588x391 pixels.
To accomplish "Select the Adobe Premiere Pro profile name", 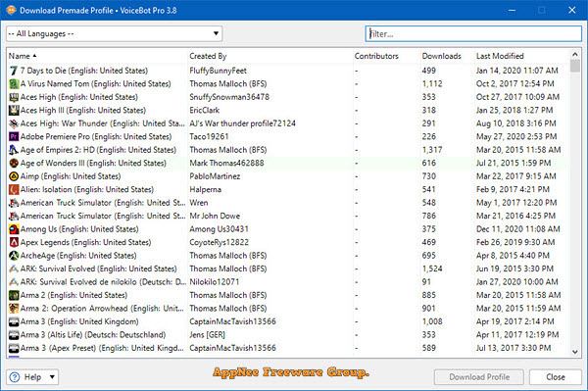I will point(96,136).
